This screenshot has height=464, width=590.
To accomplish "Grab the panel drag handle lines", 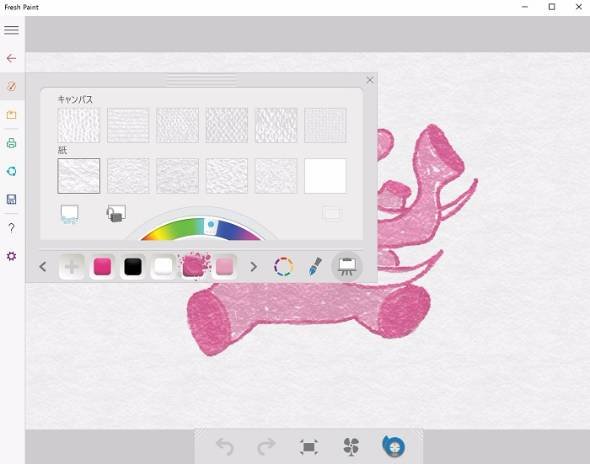I will point(202,80).
